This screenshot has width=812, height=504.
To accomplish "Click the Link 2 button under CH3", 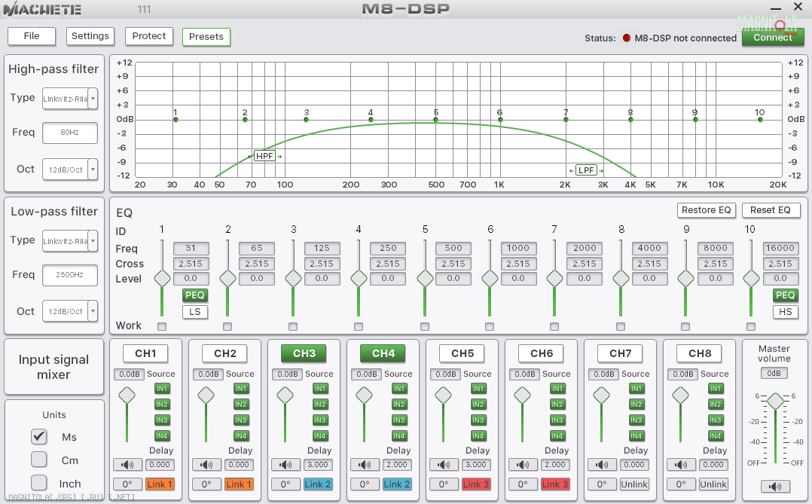I will [317, 484].
